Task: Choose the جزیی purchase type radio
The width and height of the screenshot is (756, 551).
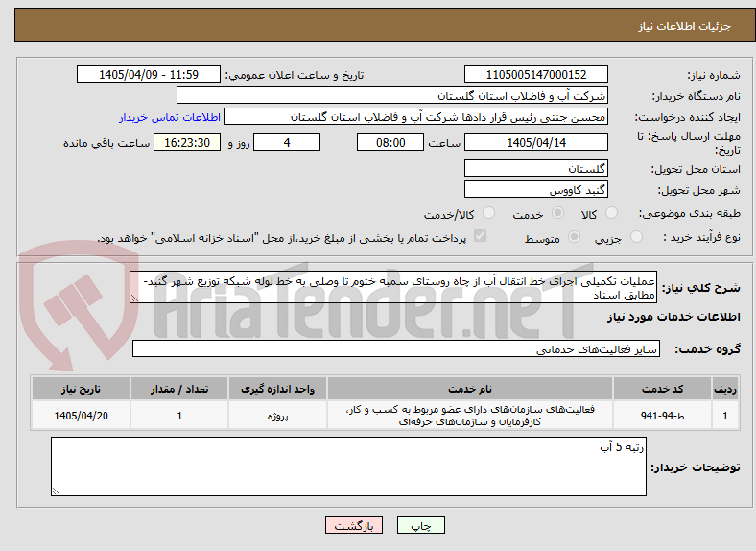Action: 636,236
